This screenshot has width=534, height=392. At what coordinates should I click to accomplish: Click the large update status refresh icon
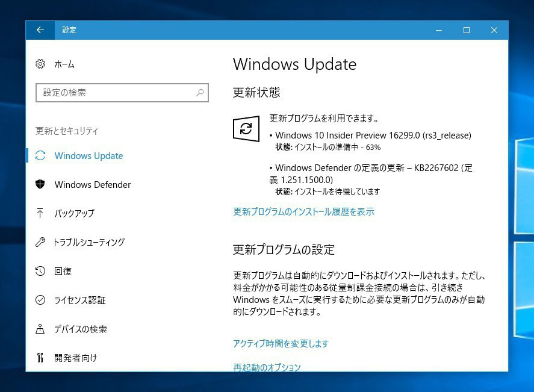click(246, 128)
